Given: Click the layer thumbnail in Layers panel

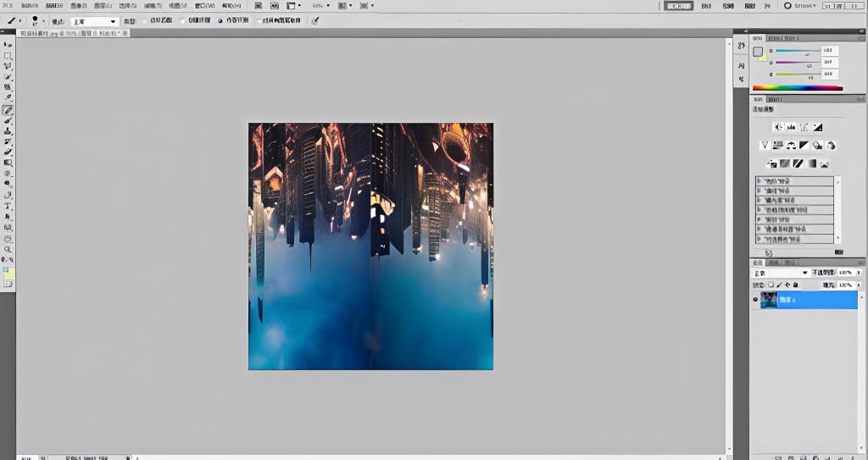Looking at the screenshot, I should click(770, 300).
